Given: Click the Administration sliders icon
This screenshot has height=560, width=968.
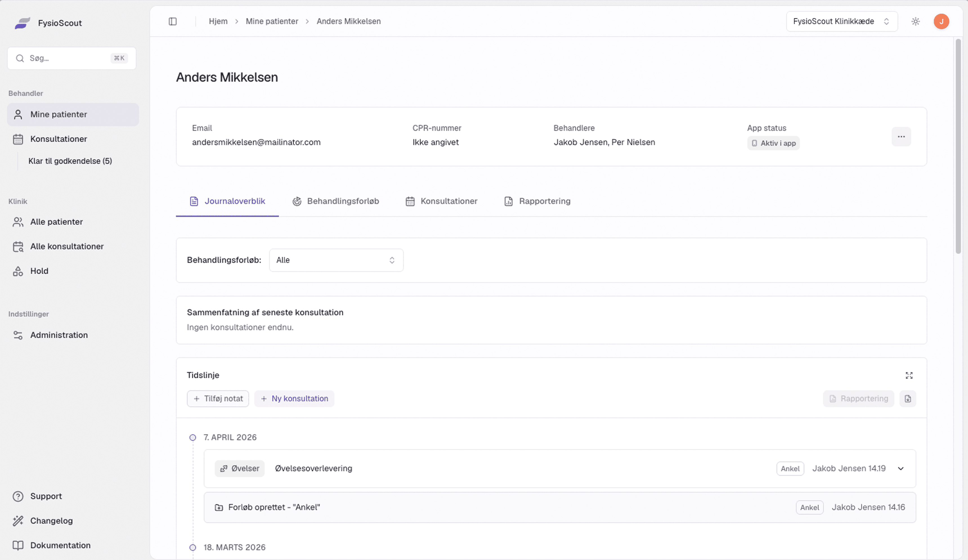Looking at the screenshot, I should click(x=18, y=335).
